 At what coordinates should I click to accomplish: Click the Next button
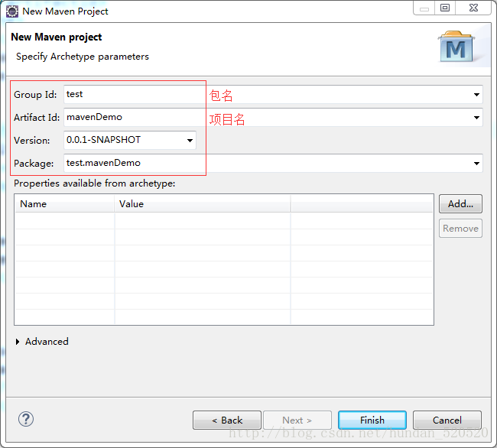click(297, 420)
